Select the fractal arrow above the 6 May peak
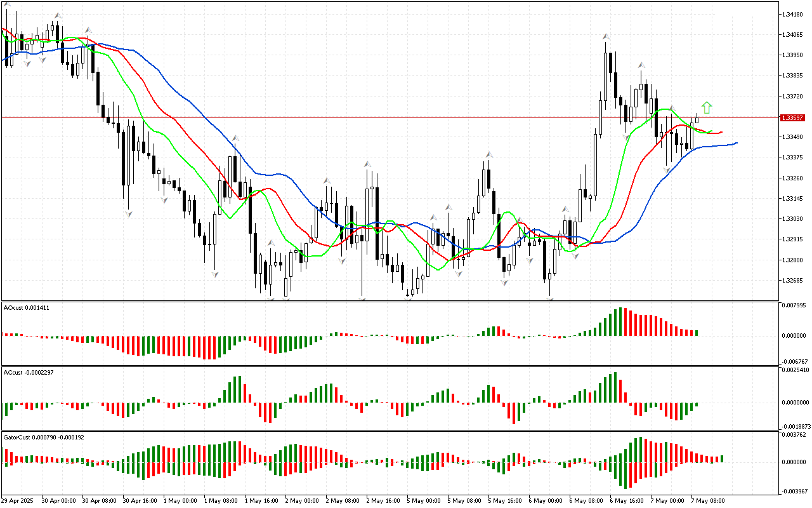The height and width of the screenshot is (508, 812). tap(606, 37)
